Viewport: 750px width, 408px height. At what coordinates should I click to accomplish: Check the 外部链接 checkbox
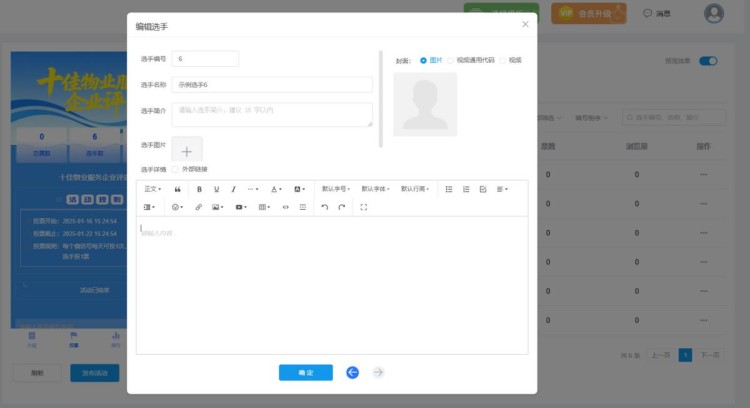coord(176,169)
